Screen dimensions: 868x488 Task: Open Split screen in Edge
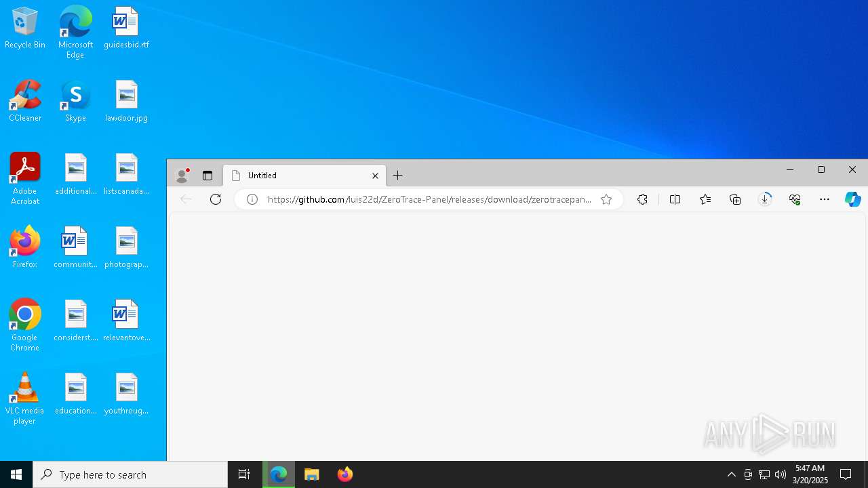[x=675, y=199]
